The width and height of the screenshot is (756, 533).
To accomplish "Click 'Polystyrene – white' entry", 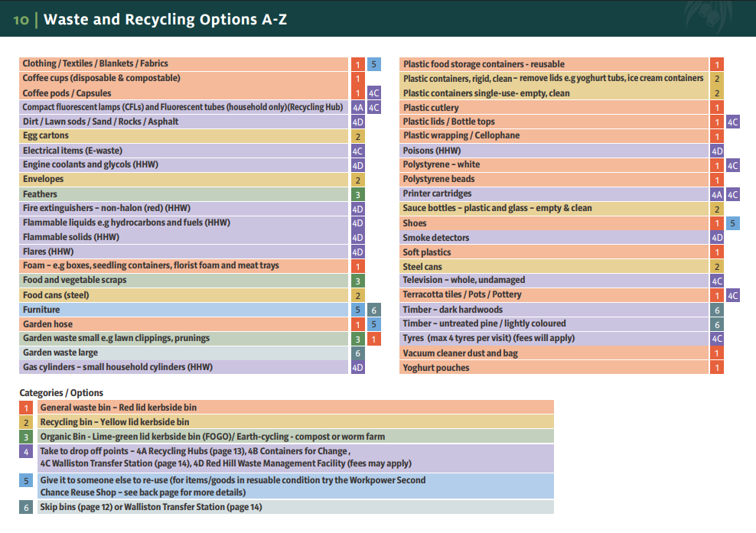I will [553, 165].
